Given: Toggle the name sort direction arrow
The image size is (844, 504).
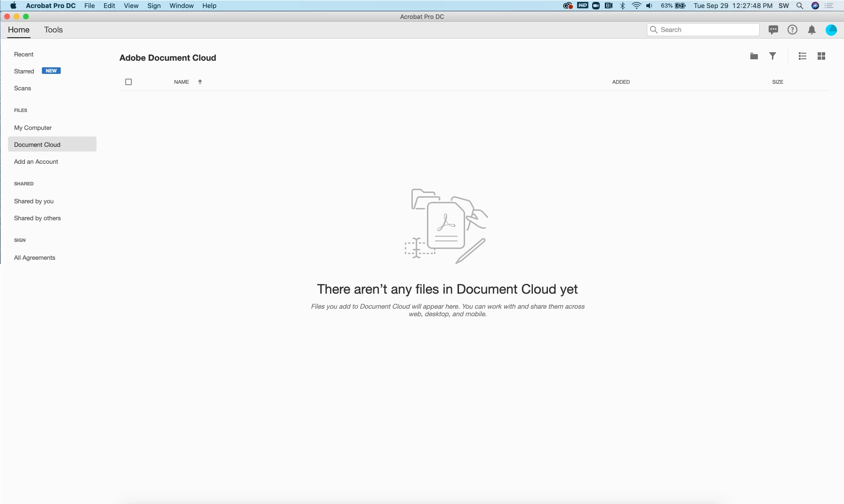Looking at the screenshot, I should 200,82.
